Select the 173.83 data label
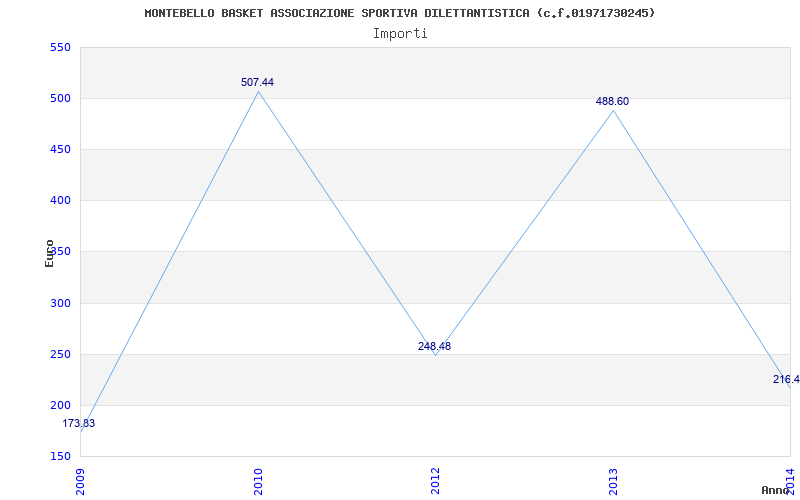Image resolution: width=800 pixels, height=500 pixels. click(79, 423)
